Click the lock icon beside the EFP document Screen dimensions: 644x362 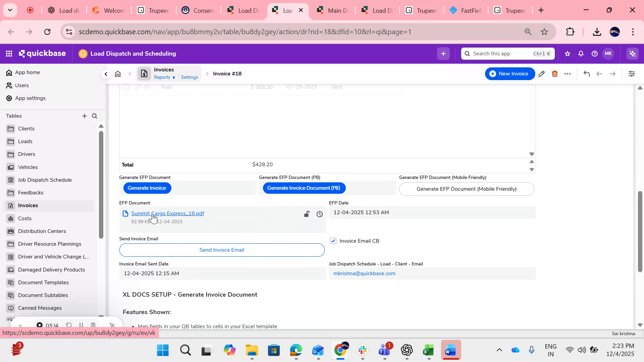coord(306,214)
